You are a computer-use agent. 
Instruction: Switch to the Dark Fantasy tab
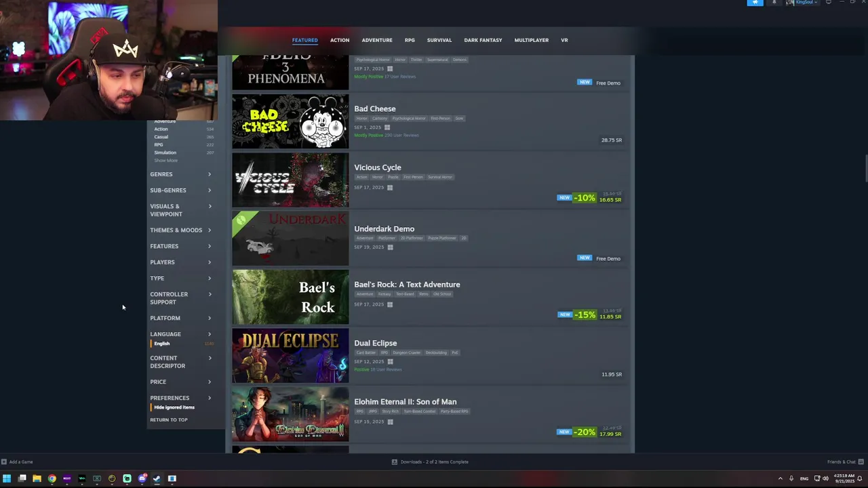(483, 40)
